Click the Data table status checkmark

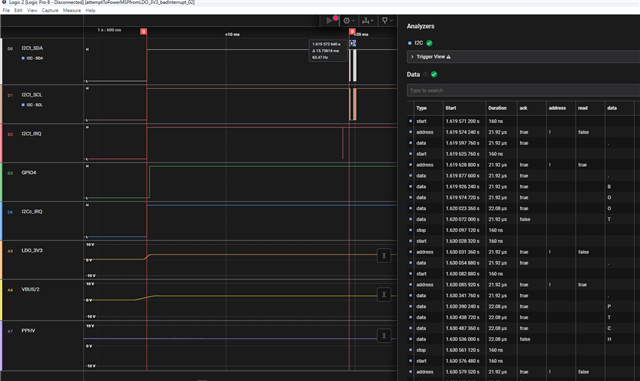click(434, 74)
